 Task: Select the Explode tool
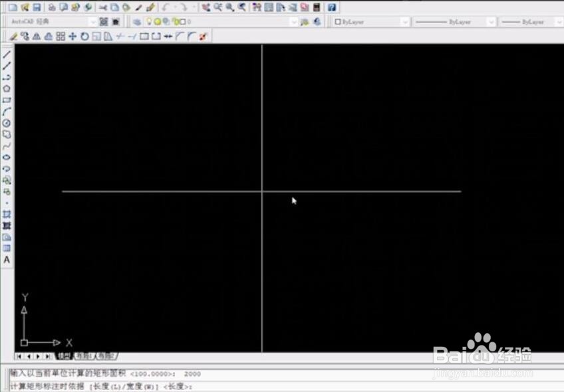(x=204, y=37)
